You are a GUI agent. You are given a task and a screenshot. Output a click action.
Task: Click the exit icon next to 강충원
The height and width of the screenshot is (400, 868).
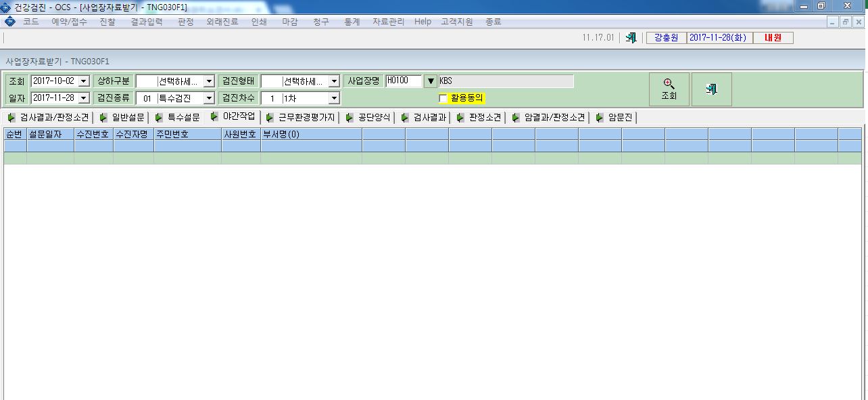click(x=631, y=38)
